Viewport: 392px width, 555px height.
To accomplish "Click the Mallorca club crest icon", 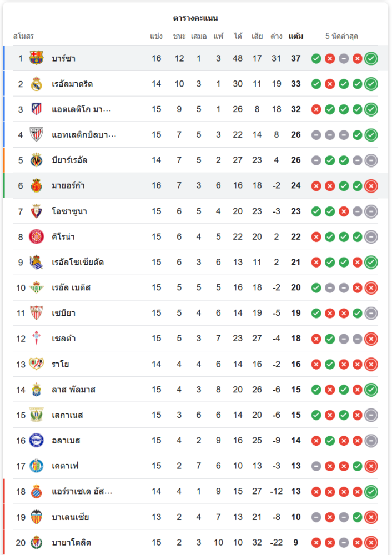I will pos(36,185).
